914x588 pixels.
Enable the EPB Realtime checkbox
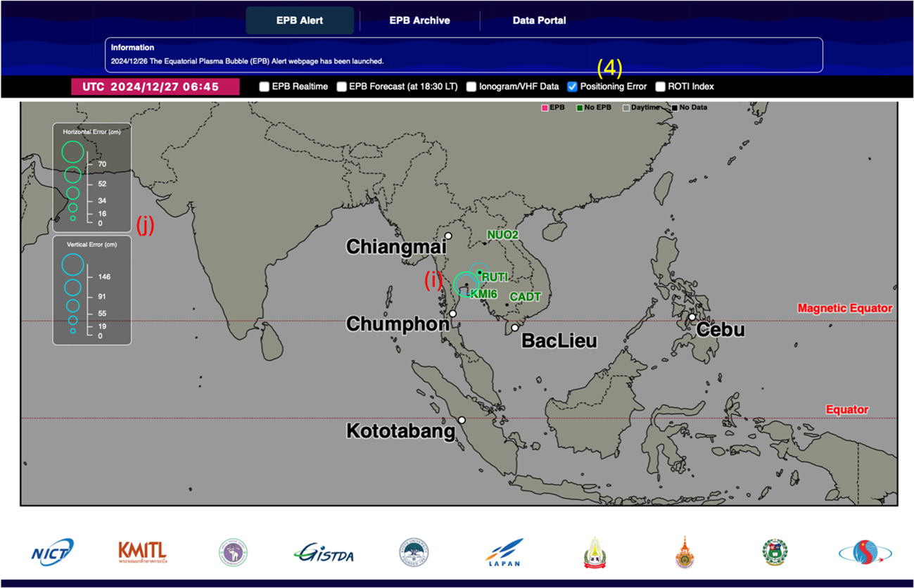click(x=265, y=87)
